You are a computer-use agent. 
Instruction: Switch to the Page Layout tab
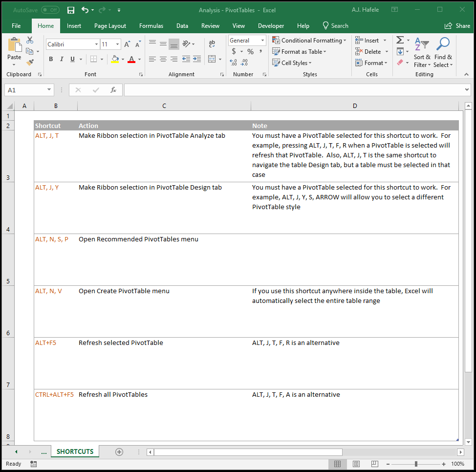point(110,26)
